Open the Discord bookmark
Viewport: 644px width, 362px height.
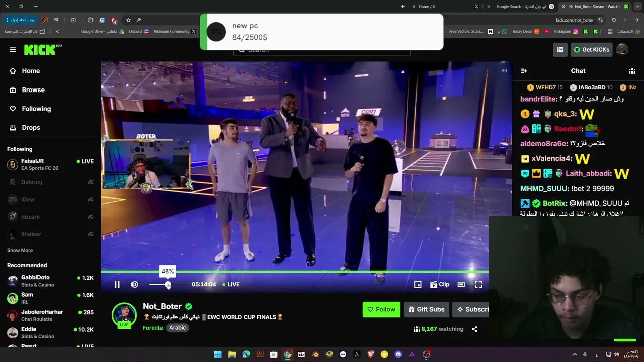[x=139, y=31]
